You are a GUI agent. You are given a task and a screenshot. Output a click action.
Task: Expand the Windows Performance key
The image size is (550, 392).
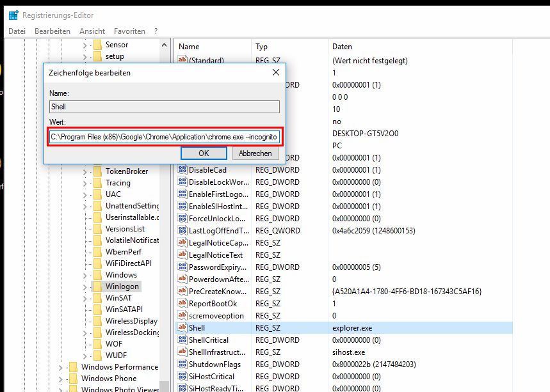tap(60, 368)
